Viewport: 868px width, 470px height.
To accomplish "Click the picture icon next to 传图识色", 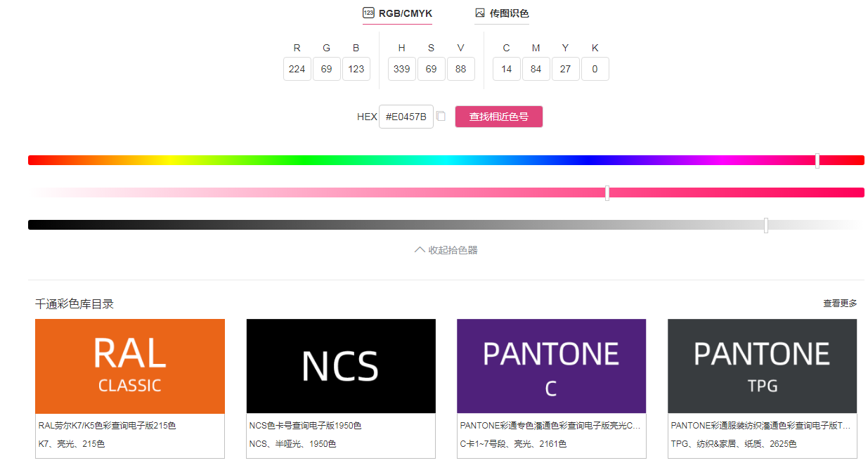I will coord(479,13).
